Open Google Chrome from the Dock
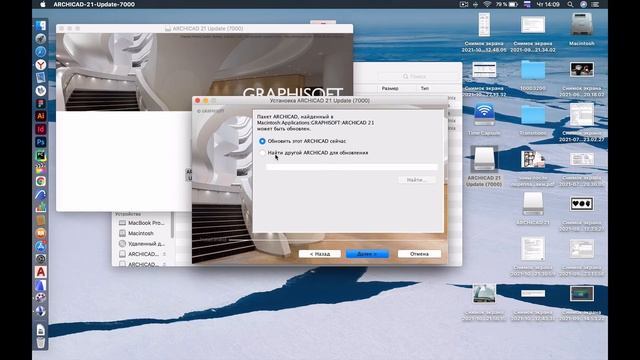The width and height of the screenshot is (640, 360). [40, 181]
